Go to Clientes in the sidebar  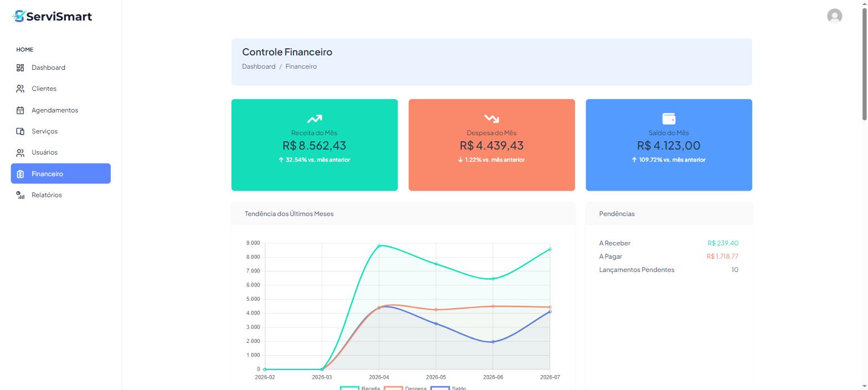[61, 89]
